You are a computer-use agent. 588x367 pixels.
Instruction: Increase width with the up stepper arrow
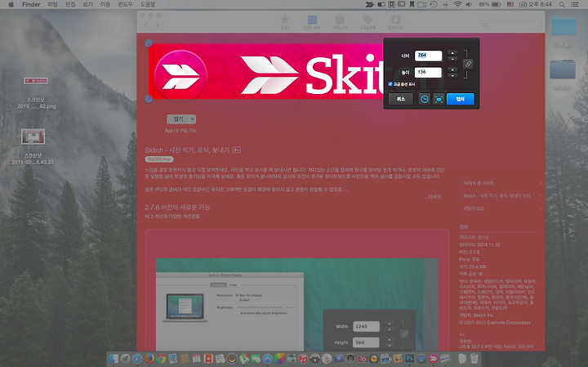(x=452, y=53)
